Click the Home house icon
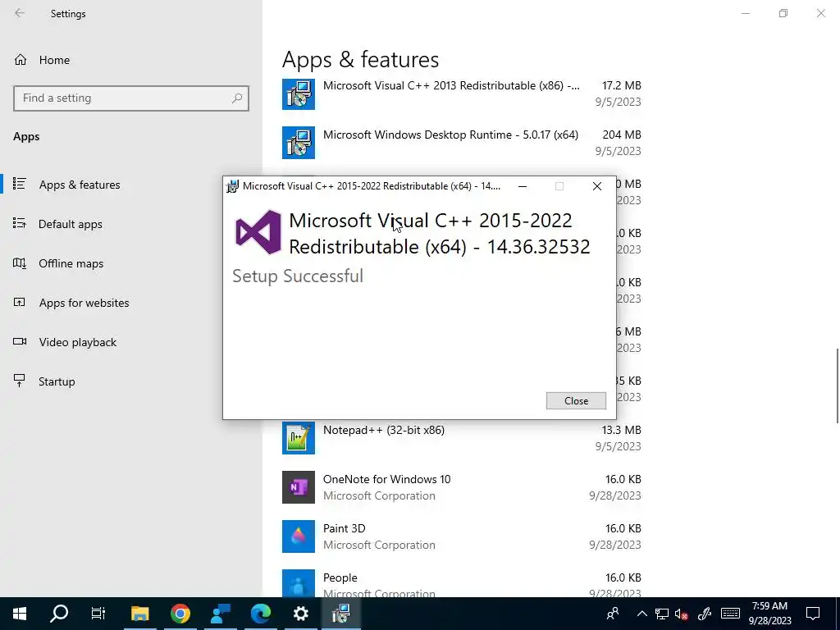The height and width of the screenshot is (630, 840). pos(21,59)
